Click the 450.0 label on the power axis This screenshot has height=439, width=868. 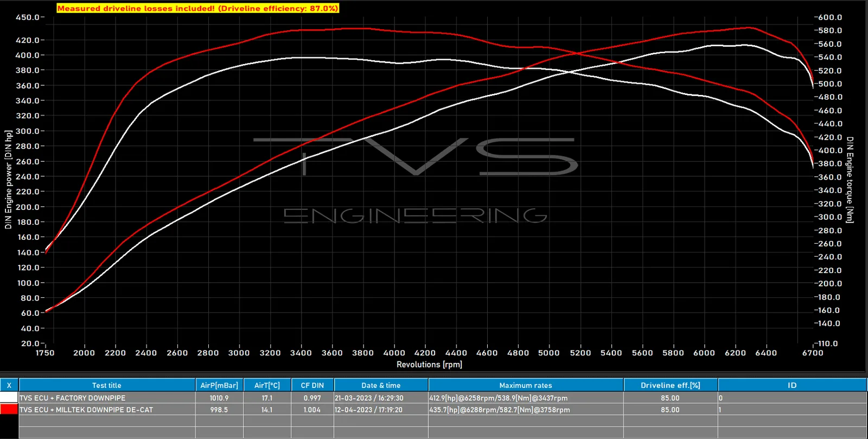27,17
